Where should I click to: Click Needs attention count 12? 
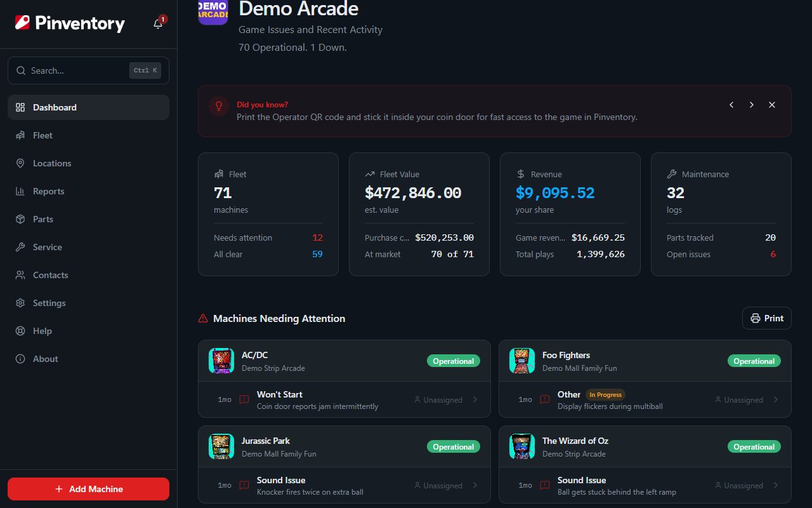point(317,237)
